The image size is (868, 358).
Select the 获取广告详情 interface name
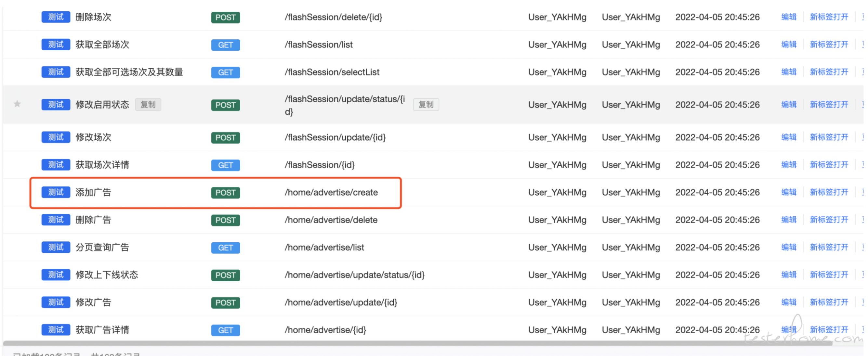tap(102, 330)
